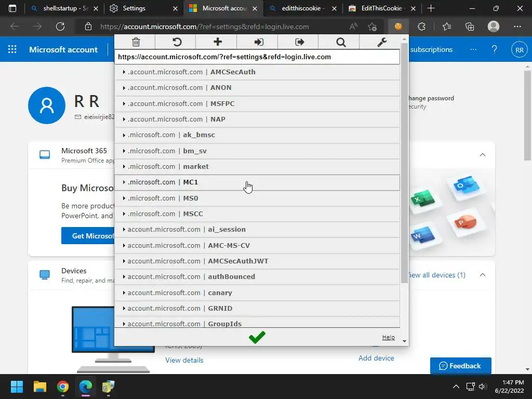Open the more navigation items ellipsis
The height and width of the screenshot is (399, 532).
473,49
